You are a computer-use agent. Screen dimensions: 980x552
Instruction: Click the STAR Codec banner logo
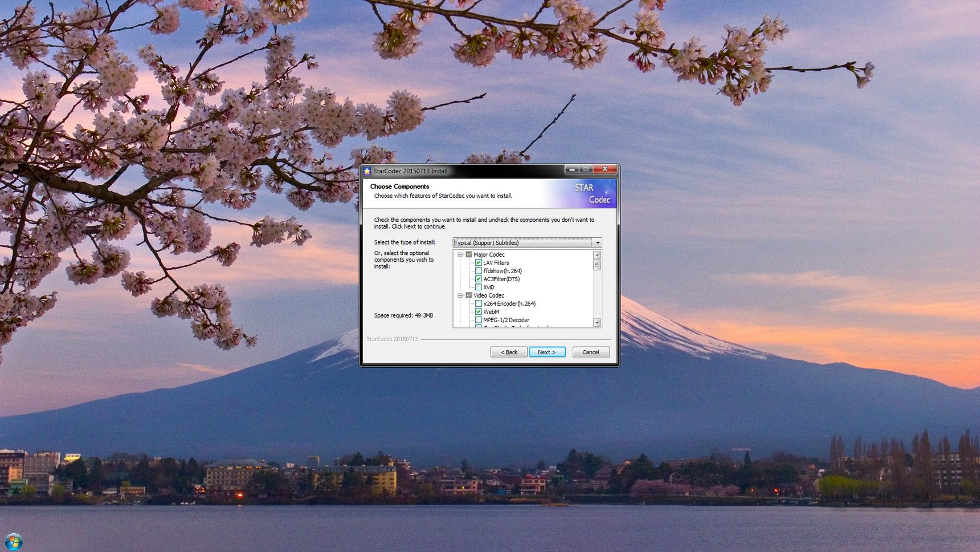coord(591,193)
